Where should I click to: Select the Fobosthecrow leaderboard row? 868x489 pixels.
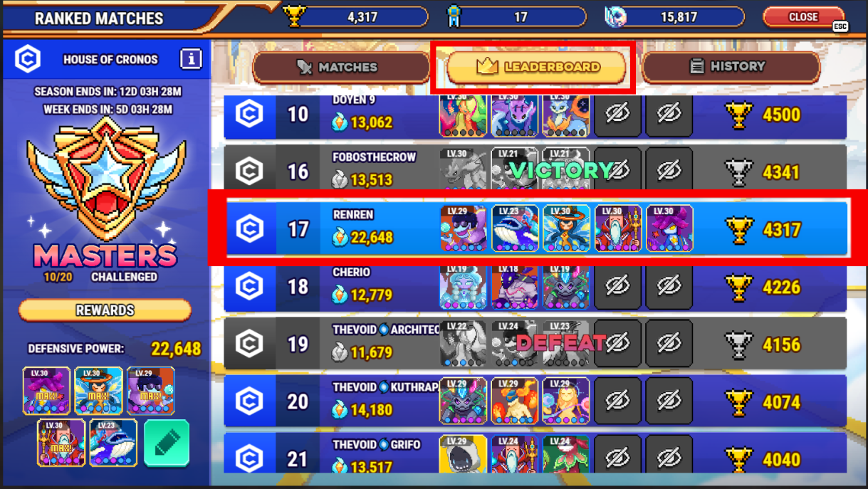tap(535, 172)
